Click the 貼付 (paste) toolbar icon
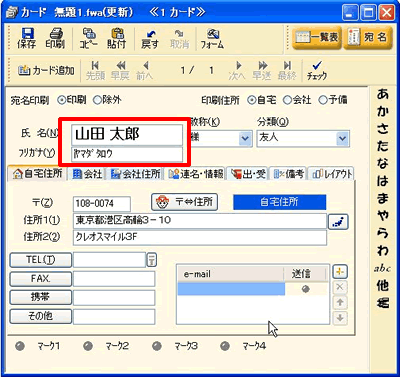Screen dimensions: 400x377 (x=117, y=38)
